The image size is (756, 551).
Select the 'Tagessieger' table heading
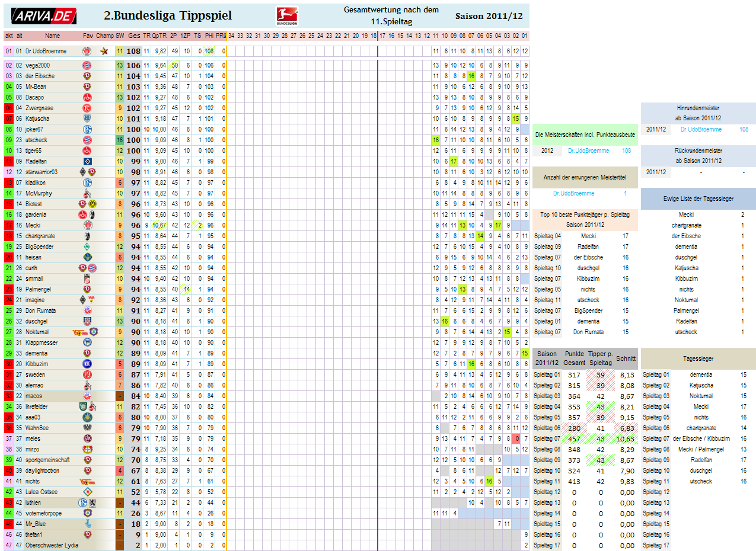(x=698, y=359)
